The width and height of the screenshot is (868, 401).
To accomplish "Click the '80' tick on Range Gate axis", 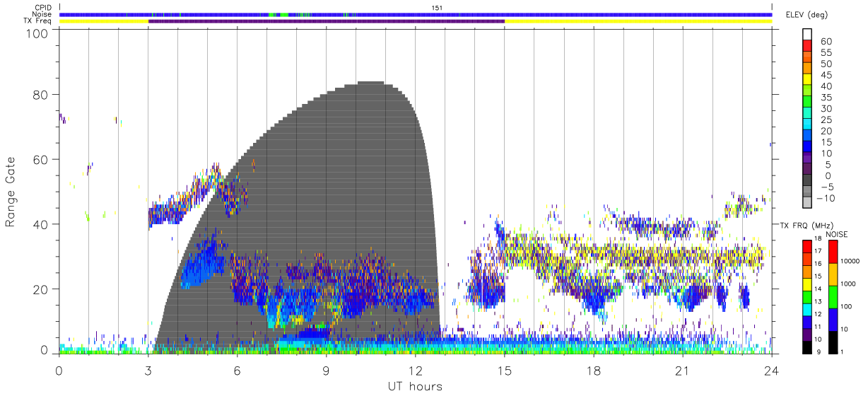I will (x=40, y=95).
